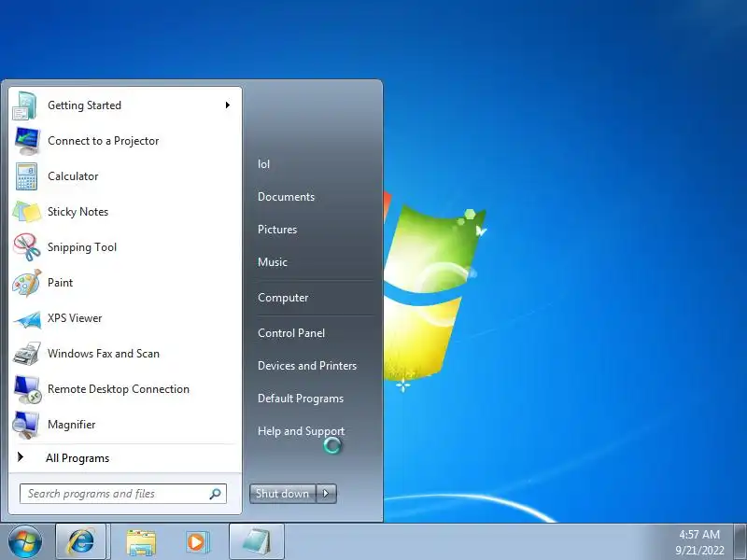Select Connect to a Projector text entry

point(104,141)
